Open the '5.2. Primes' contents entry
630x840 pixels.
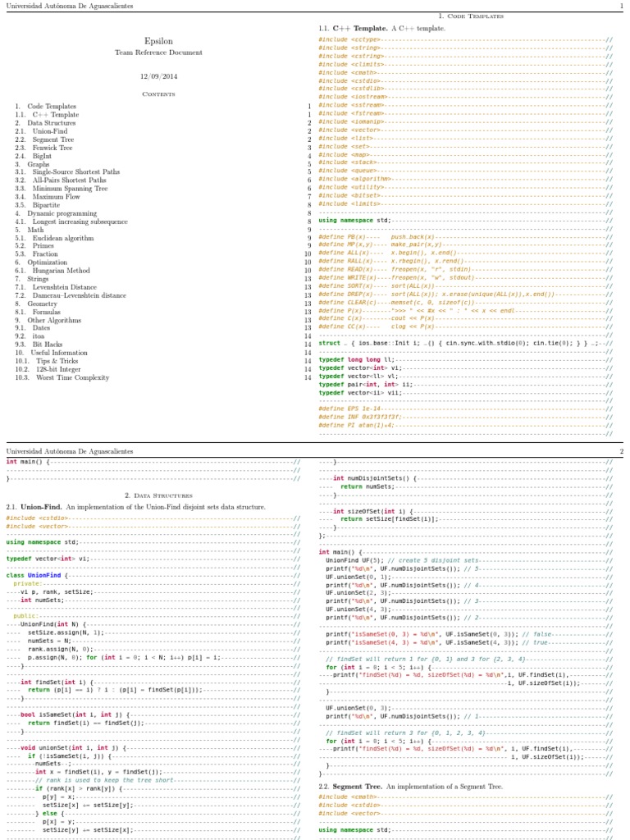click(34, 246)
